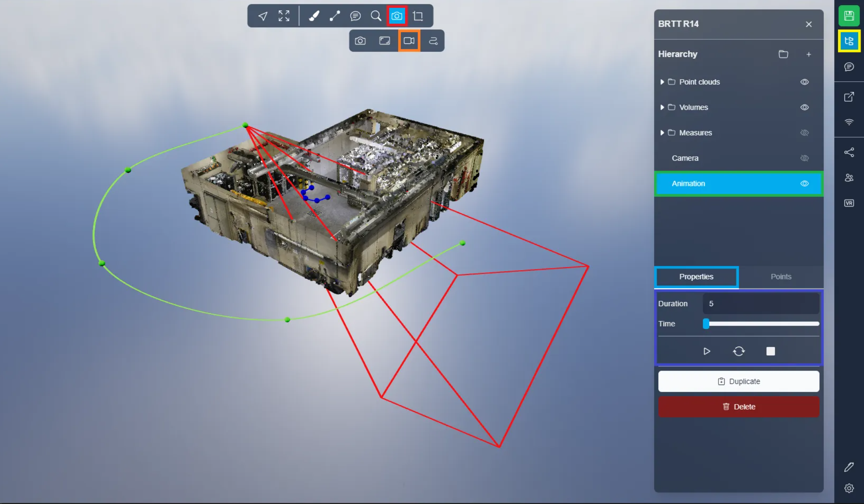Open the VR mode icon in sidebar
The image size is (864, 504).
click(x=849, y=203)
